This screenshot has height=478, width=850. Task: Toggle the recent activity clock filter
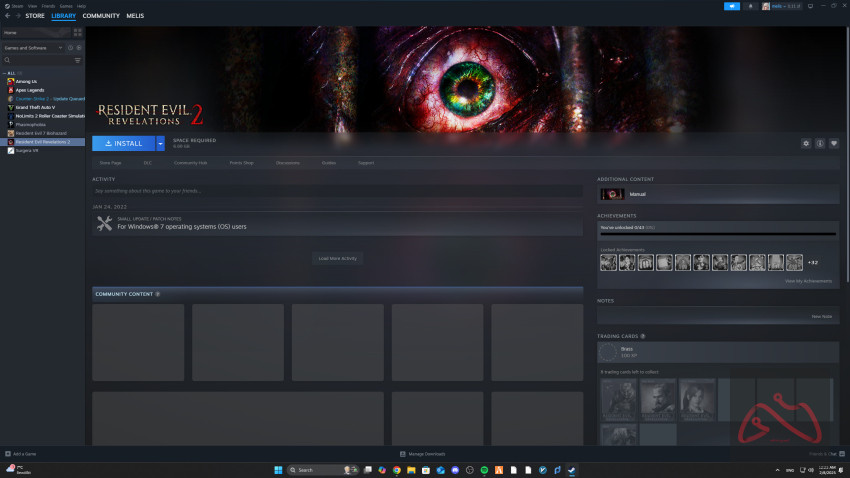tap(70, 47)
